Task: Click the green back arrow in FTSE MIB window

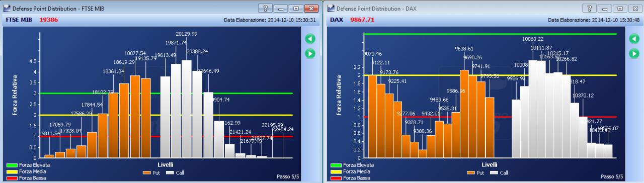Action: tap(310, 39)
